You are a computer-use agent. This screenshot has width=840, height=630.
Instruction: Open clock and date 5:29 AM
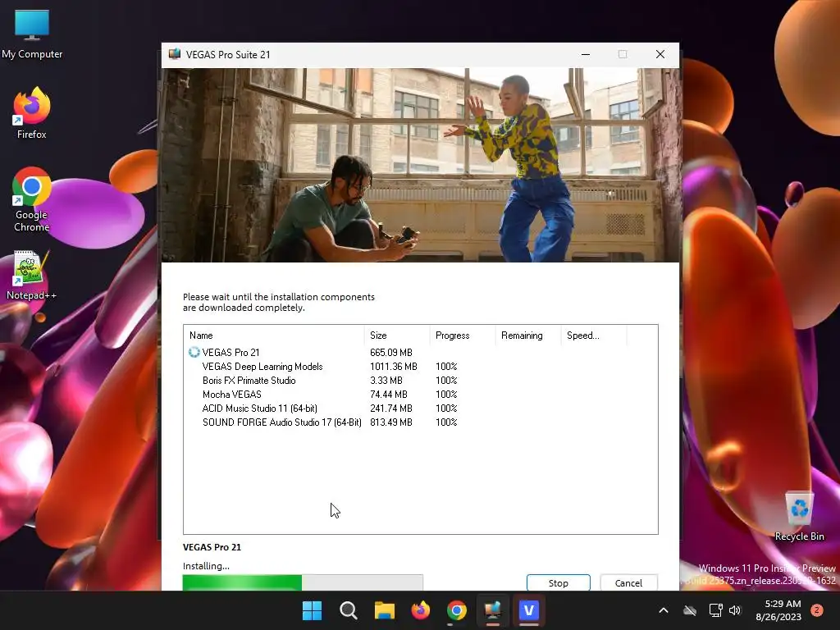click(778, 610)
